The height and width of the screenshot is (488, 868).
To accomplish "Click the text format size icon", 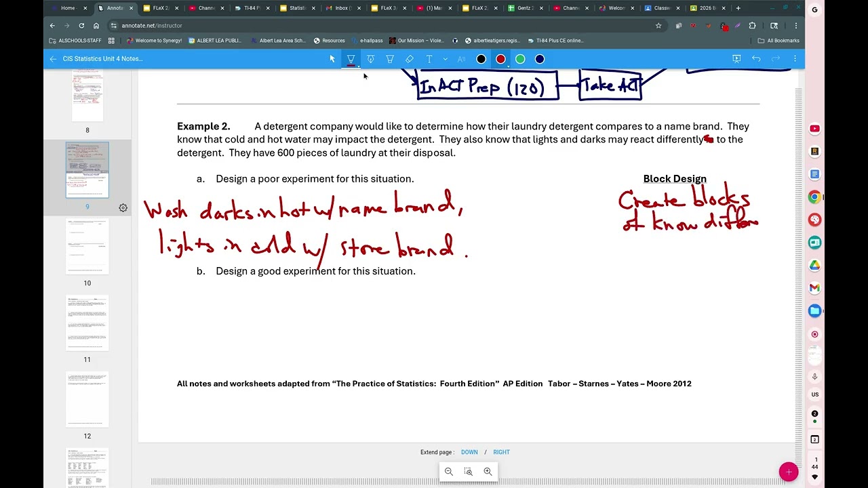I will [x=462, y=59].
